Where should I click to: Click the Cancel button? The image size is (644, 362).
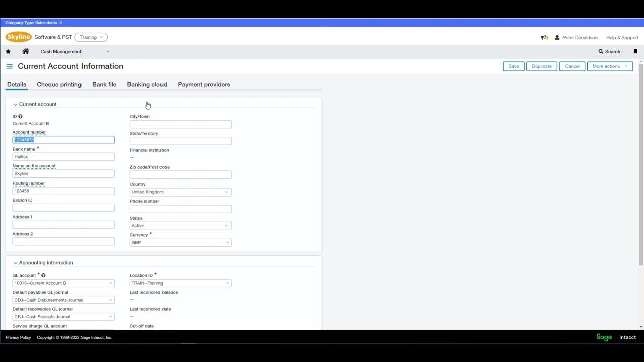pyautogui.click(x=572, y=66)
